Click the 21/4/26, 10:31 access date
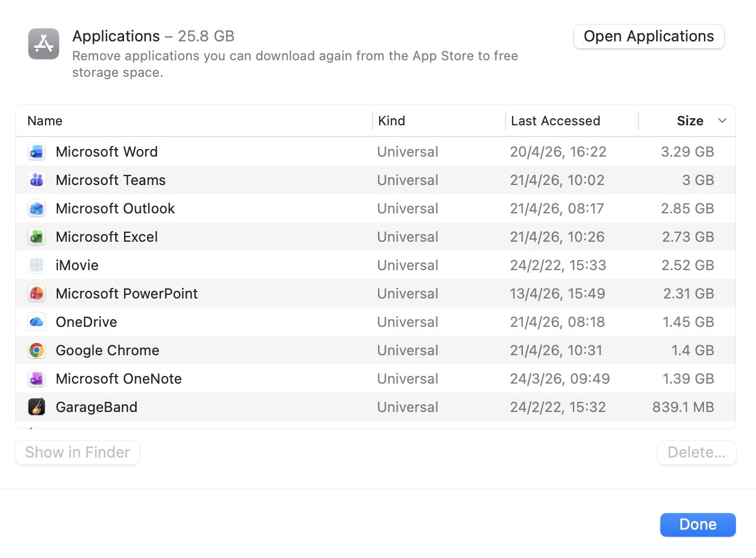 point(556,351)
